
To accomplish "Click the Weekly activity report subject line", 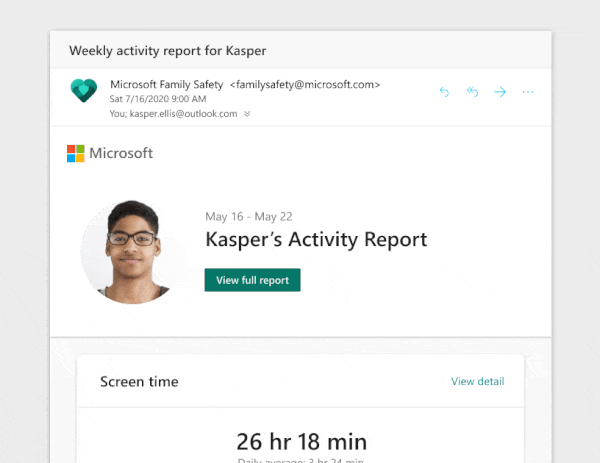I will 168,51.
